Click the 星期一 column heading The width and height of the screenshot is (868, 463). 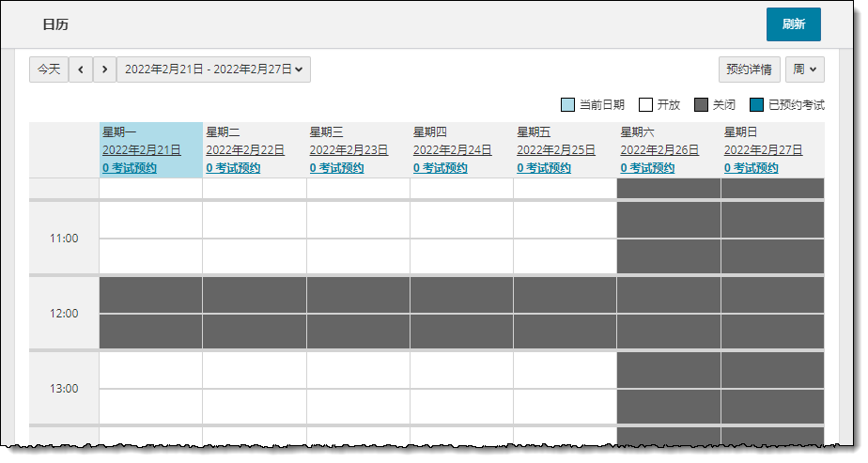coord(119,132)
